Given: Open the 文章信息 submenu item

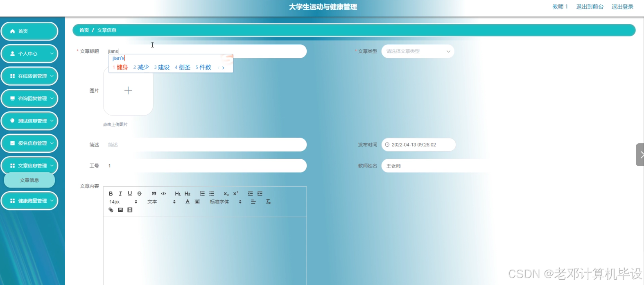Looking at the screenshot, I should [x=29, y=180].
